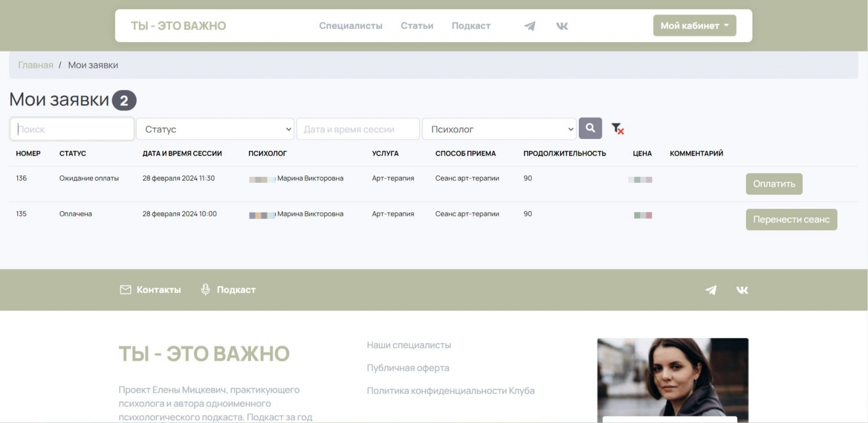Viewport: 868px width, 423px height.
Task: Click the Дата и время сессии field
Action: click(358, 129)
